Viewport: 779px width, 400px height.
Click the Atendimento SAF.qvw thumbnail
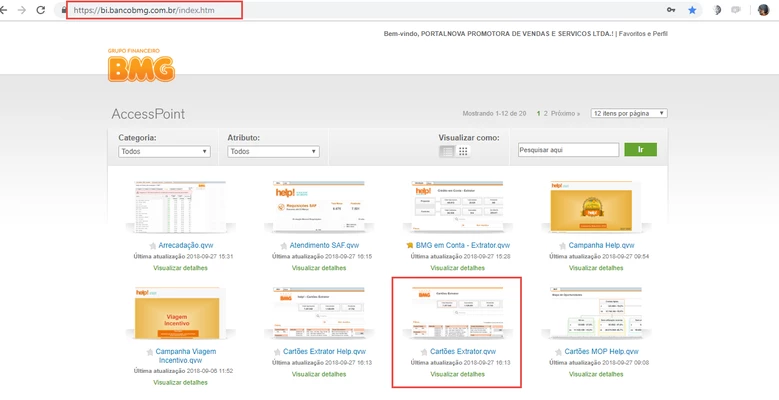pos(319,206)
